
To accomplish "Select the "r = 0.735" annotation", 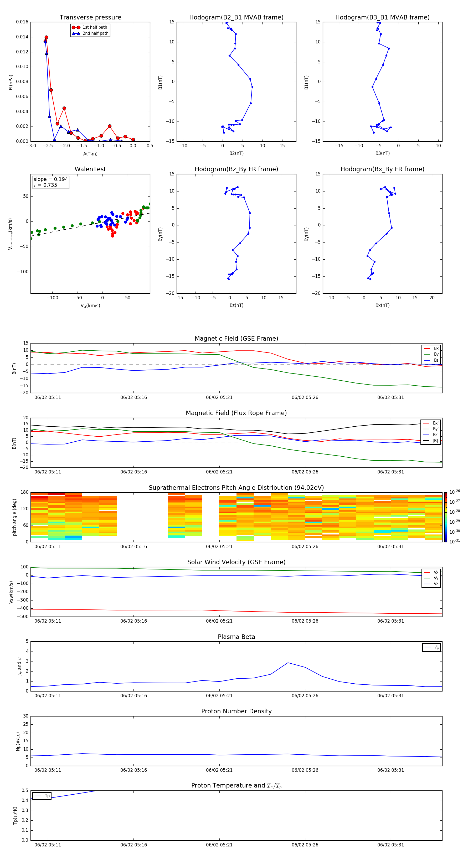I will tap(45, 185).
